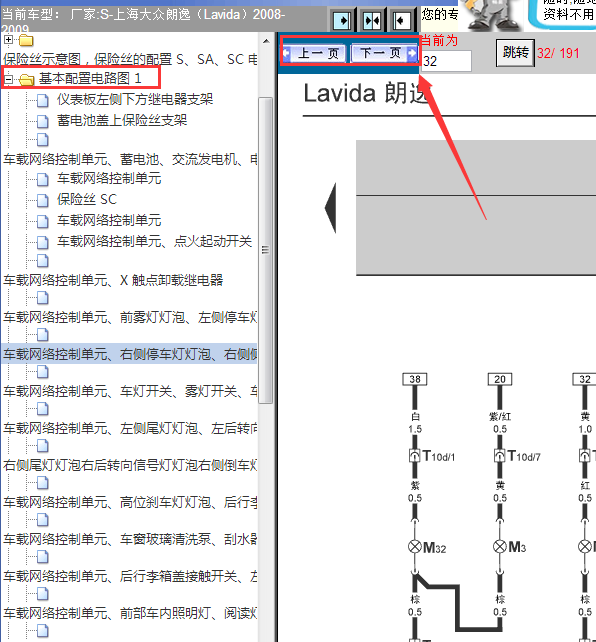Open 仪表板左侧下方继电器支架 page
596x642 pixels.
click(x=135, y=99)
